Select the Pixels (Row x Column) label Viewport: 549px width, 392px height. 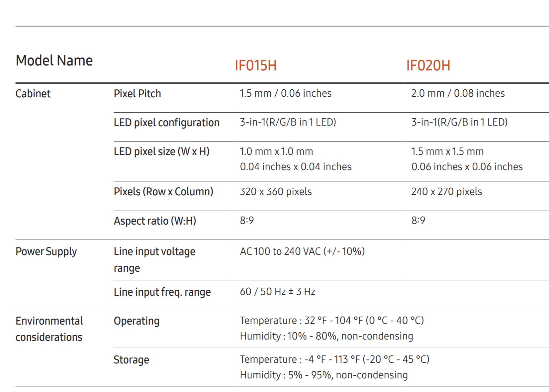coord(163,192)
